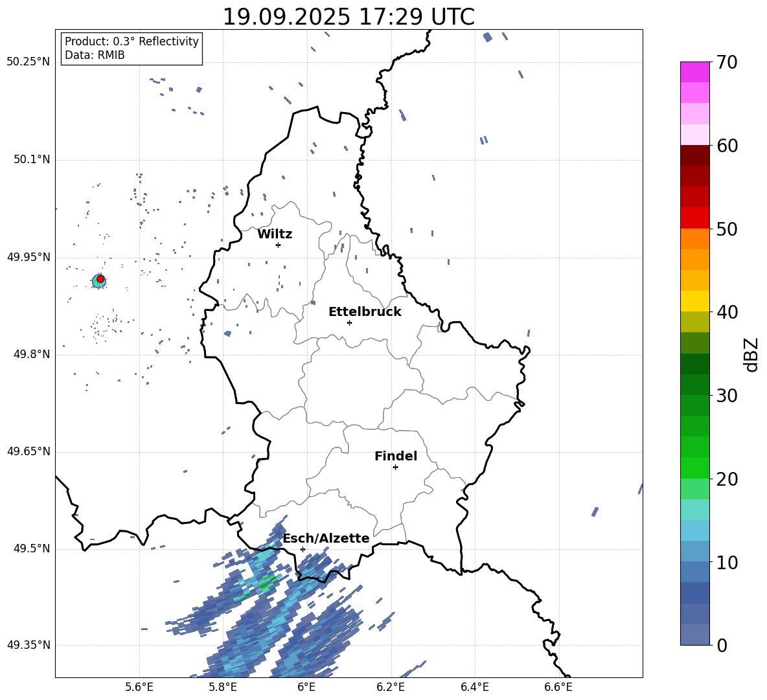The height and width of the screenshot is (700, 767).
Task: Click the orange colorbar segment just below 50
Action: pos(694,239)
